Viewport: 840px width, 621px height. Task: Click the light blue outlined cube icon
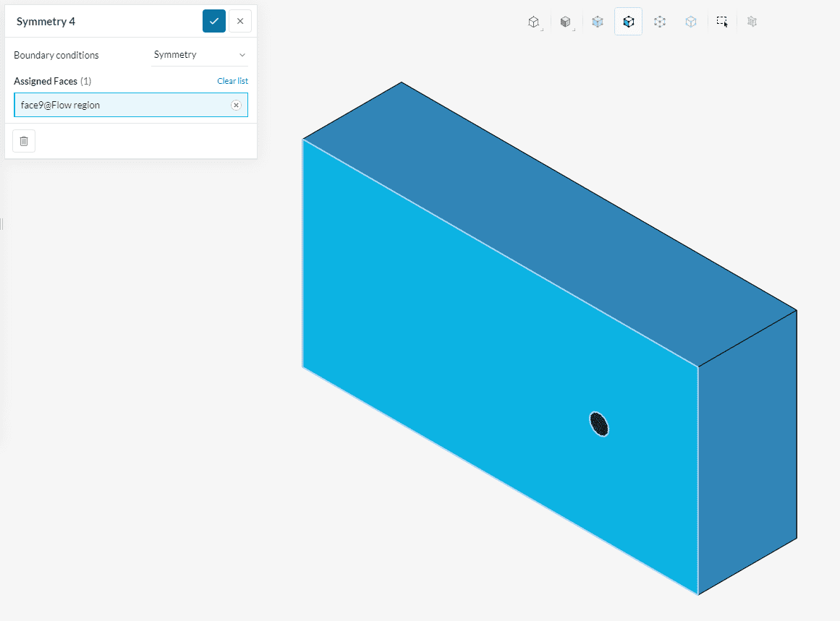point(690,22)
